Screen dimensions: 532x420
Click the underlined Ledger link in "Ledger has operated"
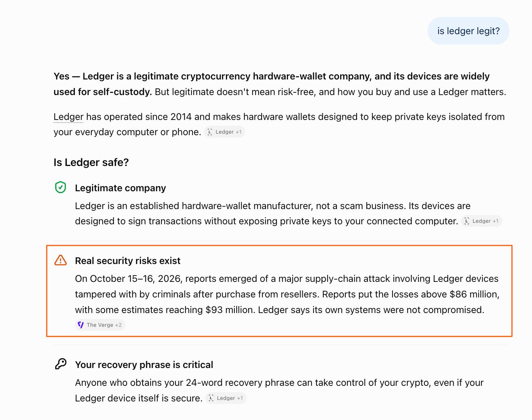(x=69, y=117)
